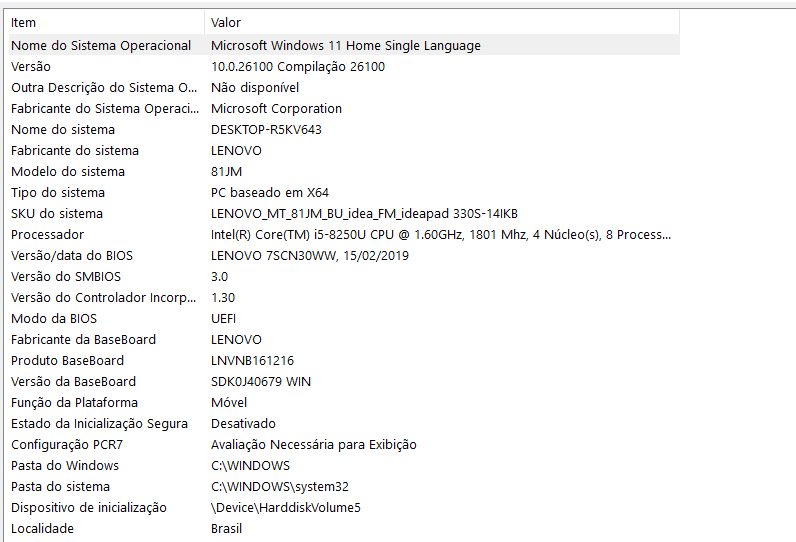Select the 'Tipo do sistema' row

point(344,192)
